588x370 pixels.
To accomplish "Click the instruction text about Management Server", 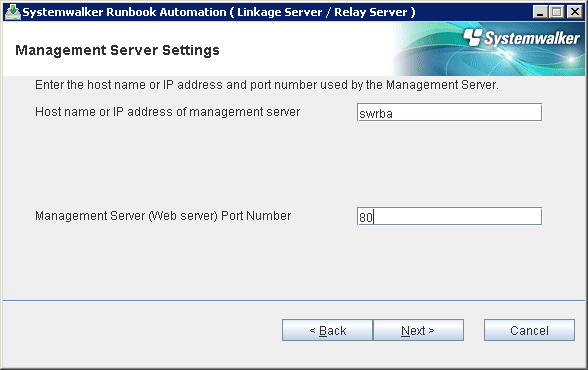I will coord(267,85).
